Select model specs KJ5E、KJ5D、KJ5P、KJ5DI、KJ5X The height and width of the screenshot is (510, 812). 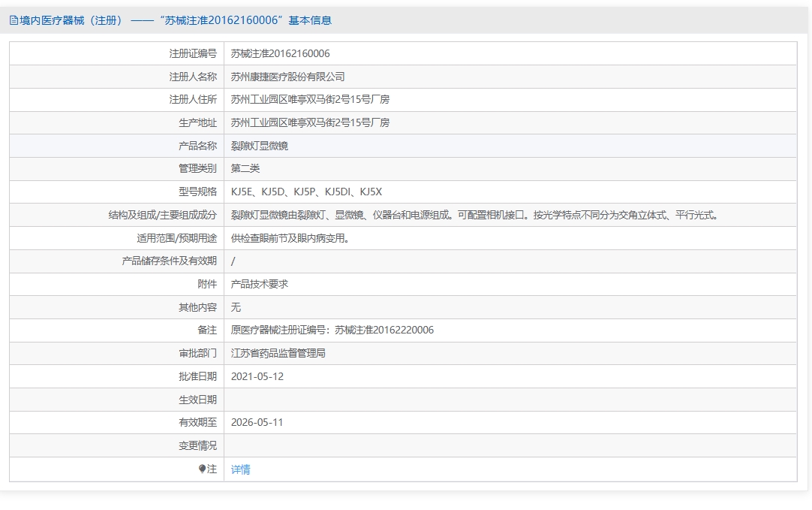coord(307,192)
